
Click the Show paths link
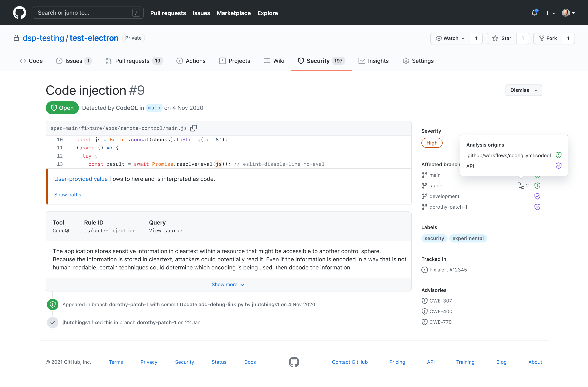[68, 195]
